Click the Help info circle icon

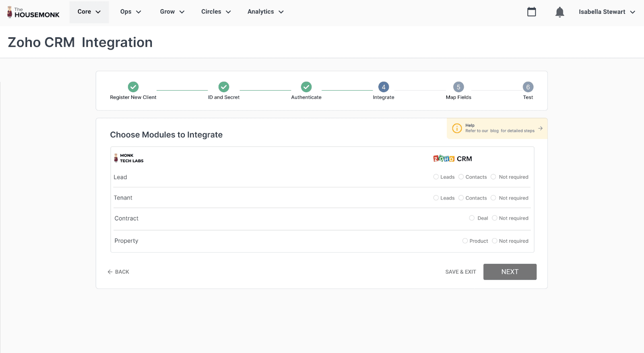click(x=457, y=128)
